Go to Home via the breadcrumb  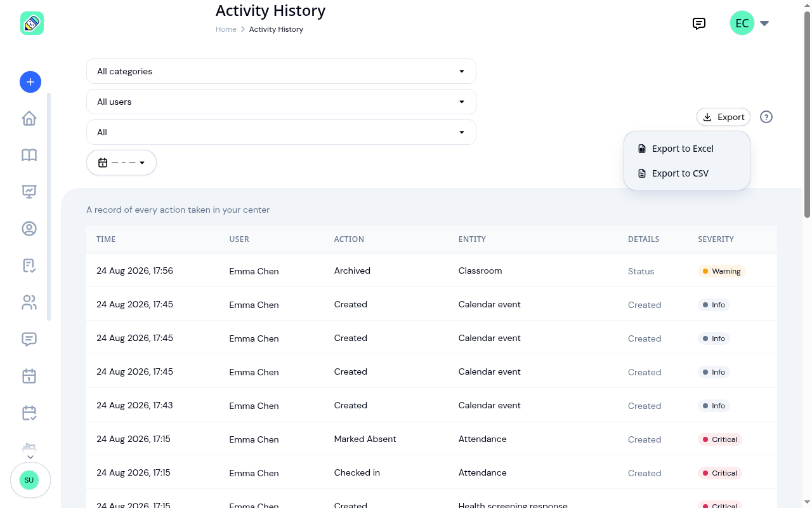click(x=226, y=29)
